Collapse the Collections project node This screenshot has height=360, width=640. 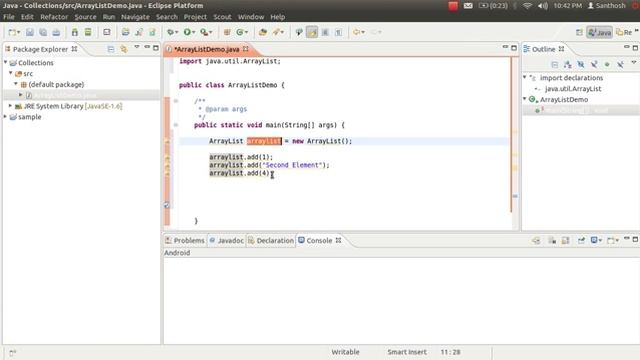coord(6,62)
